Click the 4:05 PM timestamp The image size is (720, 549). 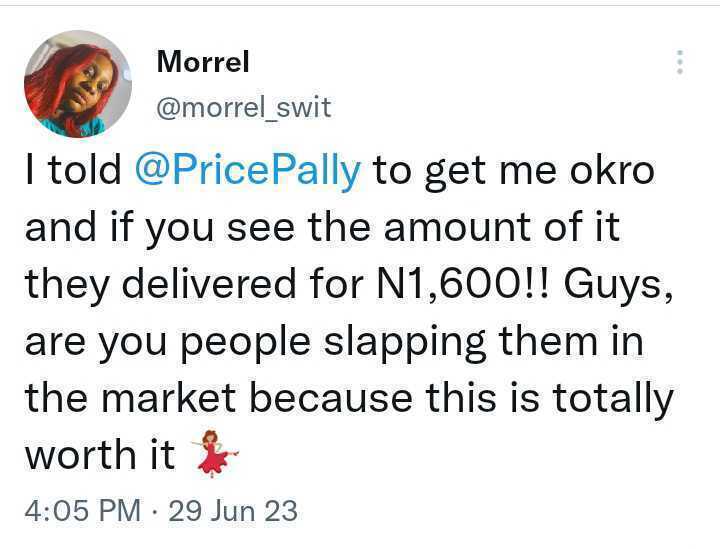pyautogui.click(x=82, y=511)
